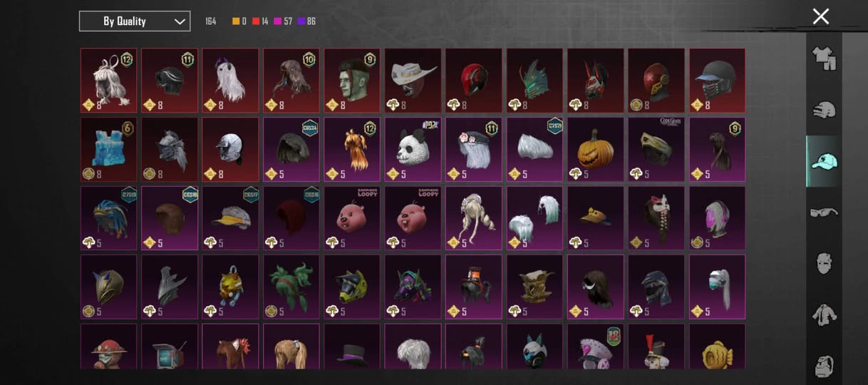Pick the yellow motocross helmet

point(352,287)
